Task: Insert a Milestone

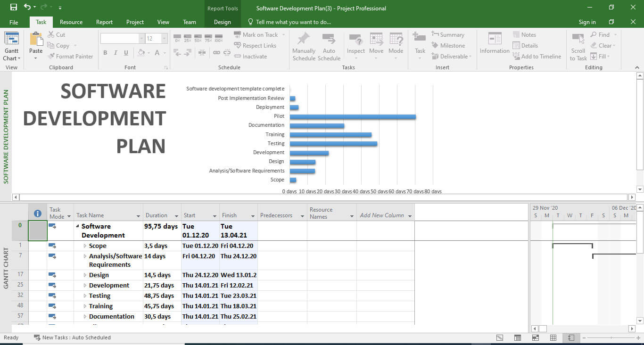Action: (x=447, y=46)
